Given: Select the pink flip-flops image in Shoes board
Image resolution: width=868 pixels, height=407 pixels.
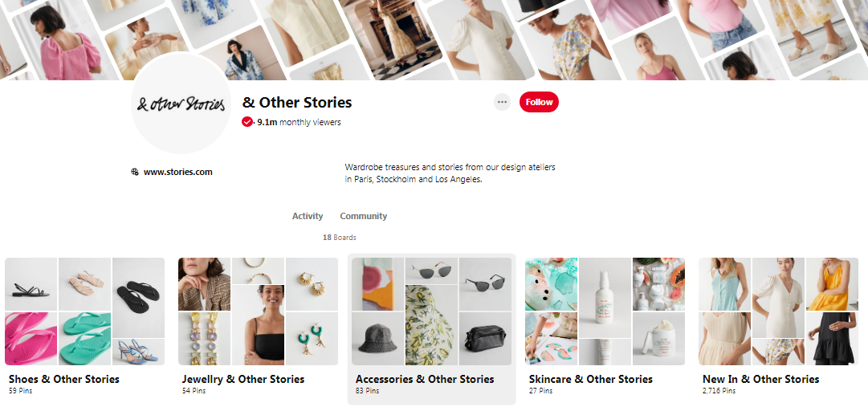Looking at the screenshot, I should click(31, 339).
